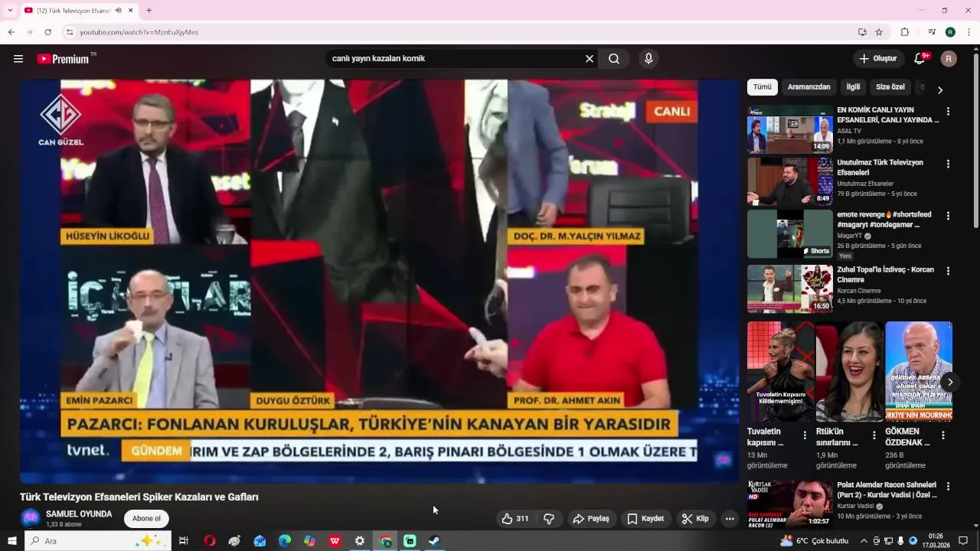Run search with magnifier button
Image resolution: width=980 pixels, height=551 pixels.
[x=614, y=59]
